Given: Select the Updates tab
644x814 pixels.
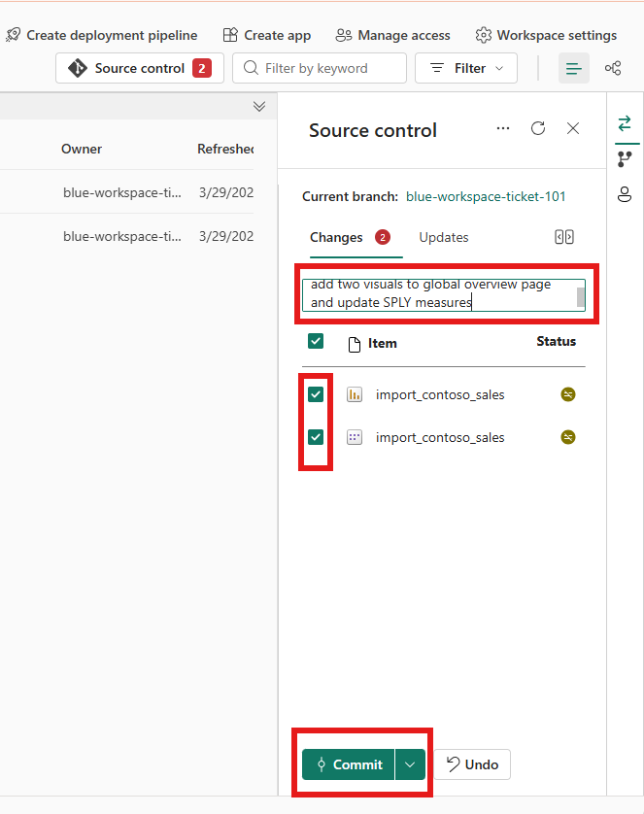Looking at the screenshot, I should pyautogui.click(x=444, y=237).
